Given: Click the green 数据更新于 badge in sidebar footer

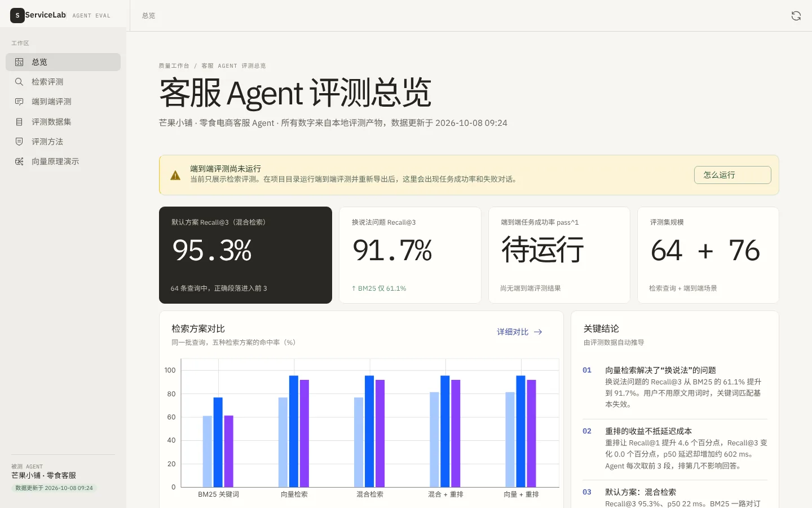Looking at the screenshot, I should click(x=54, y=488).
